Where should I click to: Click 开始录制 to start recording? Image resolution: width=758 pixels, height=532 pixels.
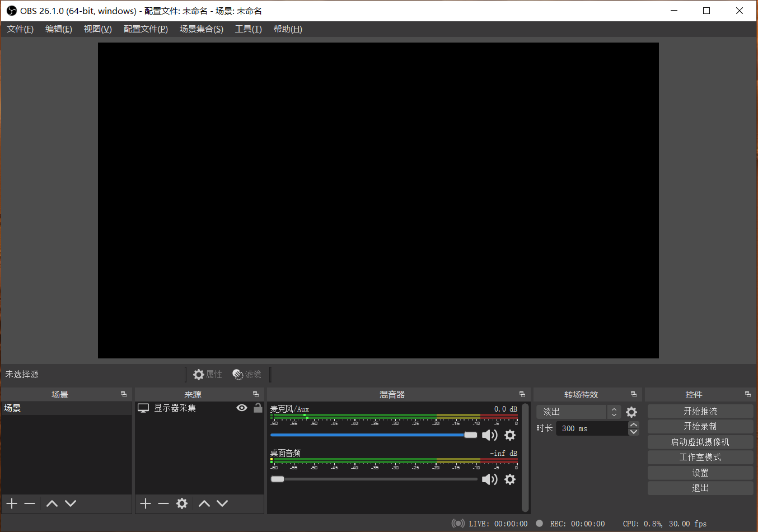(x=700, y=426)
